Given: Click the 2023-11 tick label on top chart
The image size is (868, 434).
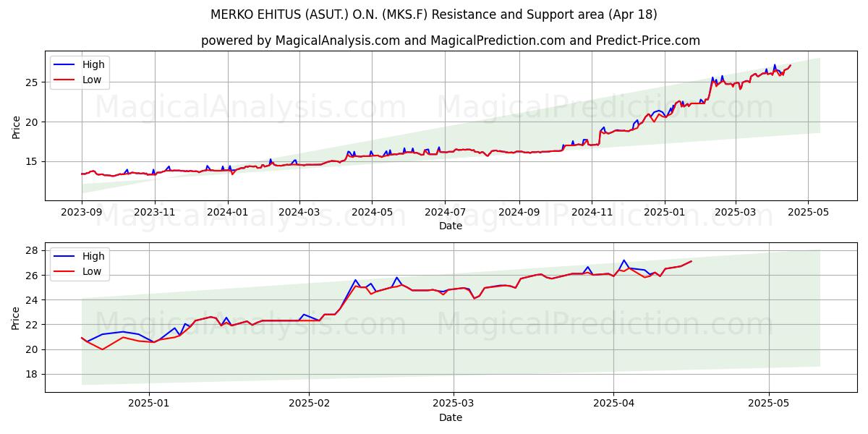Looking at the screenshot, I should tap(155, 213).
